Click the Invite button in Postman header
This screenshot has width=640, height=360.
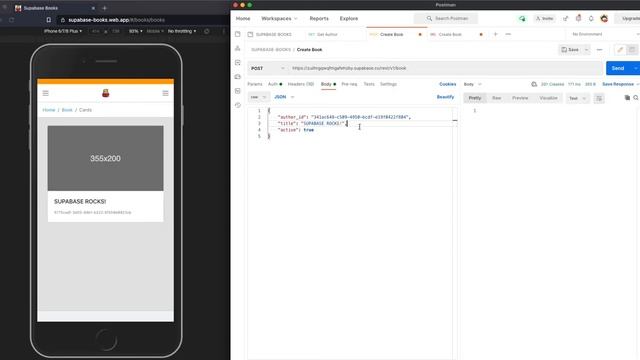(544, 18)
